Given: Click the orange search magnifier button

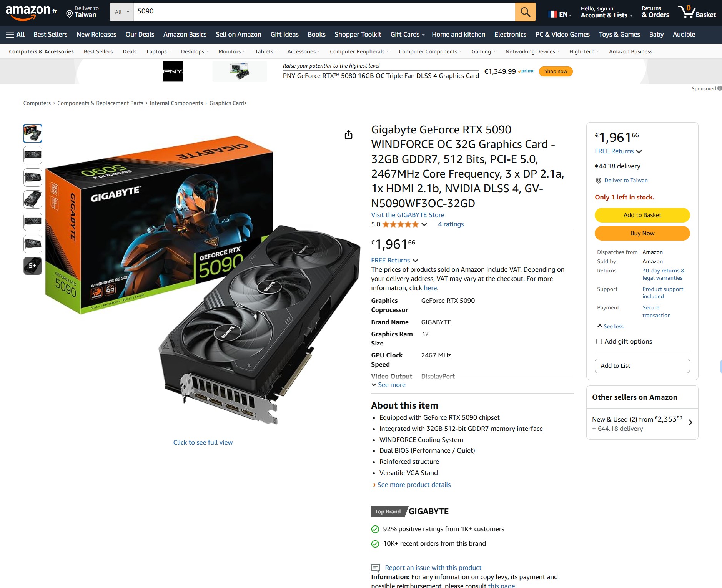Looking at the screenshot, I should click(525, 12).
